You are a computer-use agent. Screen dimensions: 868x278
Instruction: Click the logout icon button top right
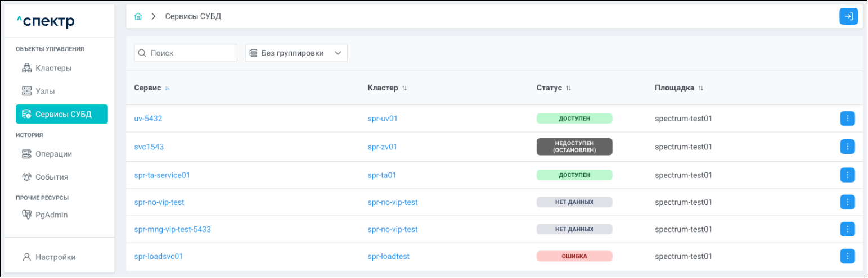pyautogui.click(x=848, y=17)
